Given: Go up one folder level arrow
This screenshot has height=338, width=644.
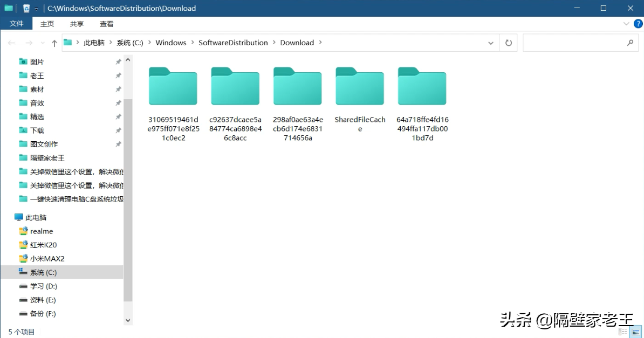Looking at the screenshot, I should pyautogui.click(x=54, y=43).
